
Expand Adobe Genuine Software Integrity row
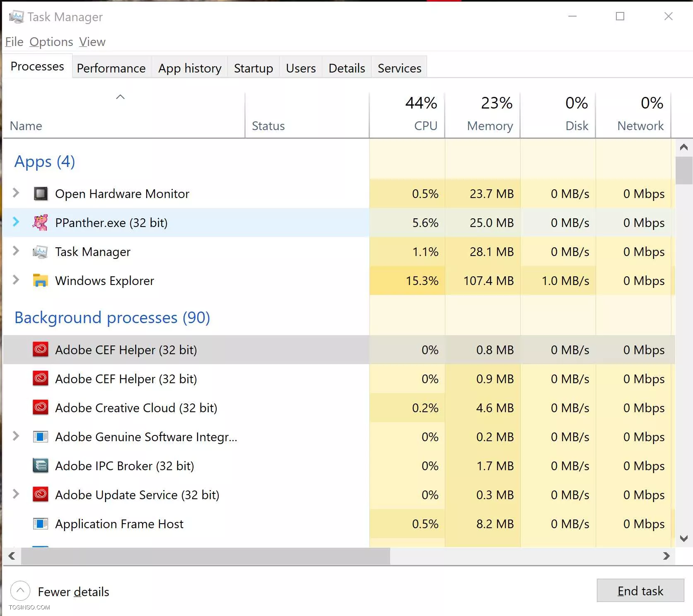point(16,436)
